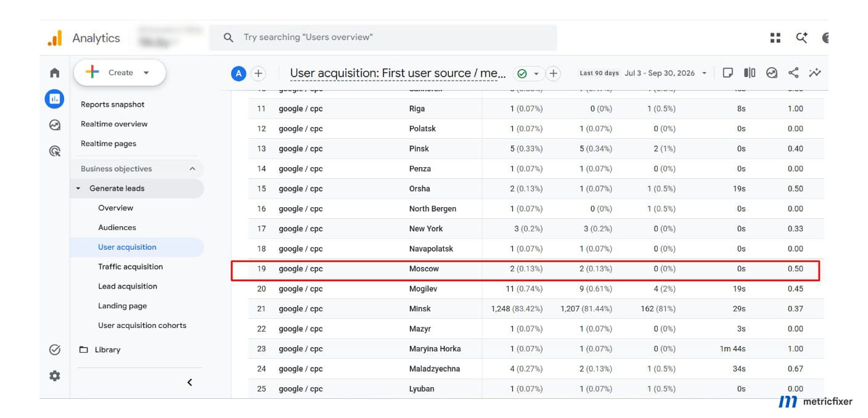
Task: Add a filter with plus after report title
Action: [x=554, y=74]
